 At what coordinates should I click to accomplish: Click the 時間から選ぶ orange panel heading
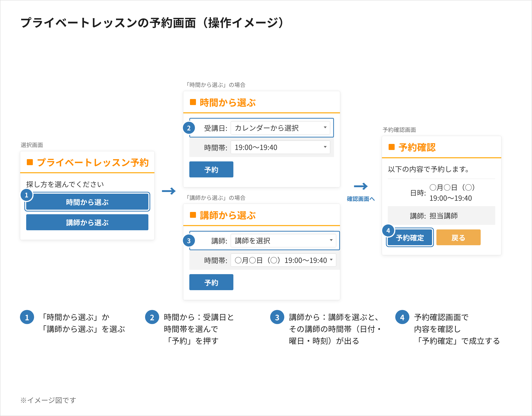(x=228, y=102)
